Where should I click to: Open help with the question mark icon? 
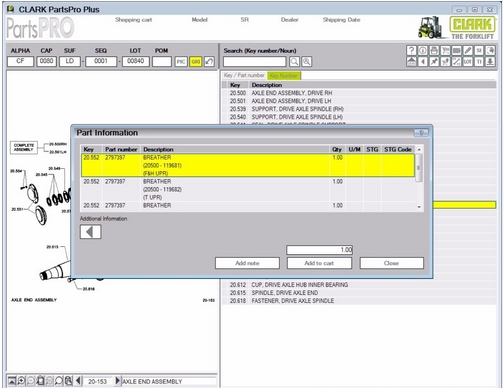(x=411, y=50)
